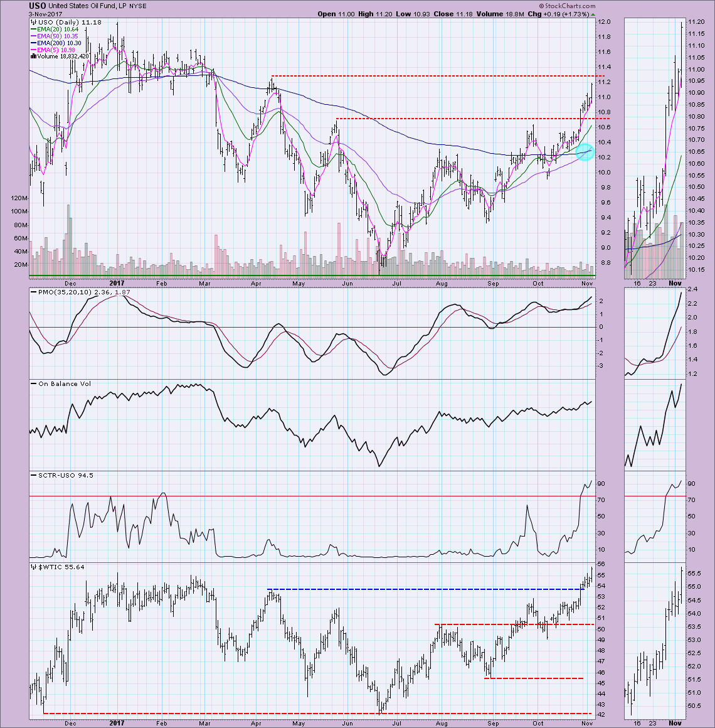
Task: Click the date 3-Nov-2017
Action: pyautogui.click(x=45, y=14)
